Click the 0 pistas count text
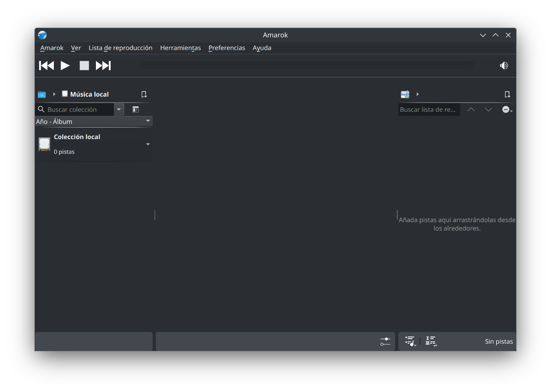 (64, 152)
